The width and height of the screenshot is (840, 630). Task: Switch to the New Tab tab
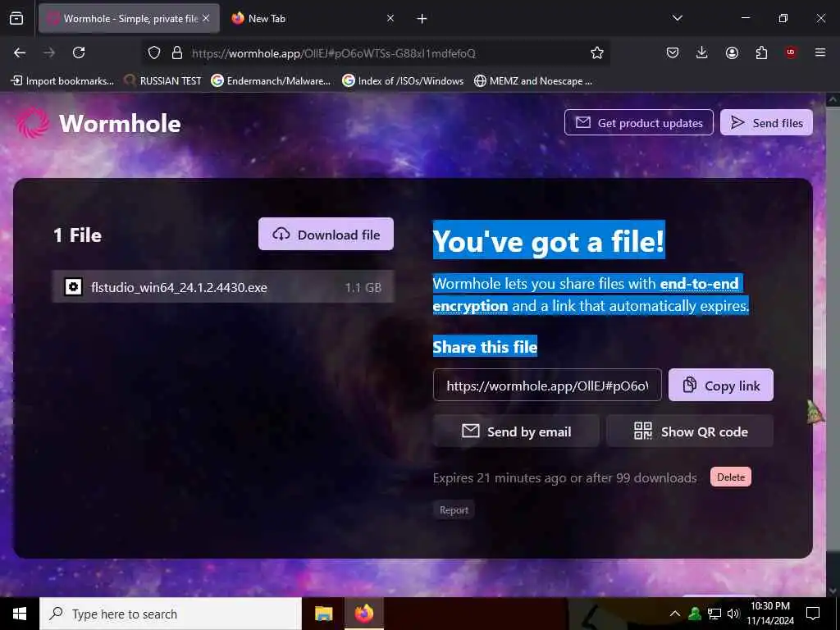coord(311,18)
